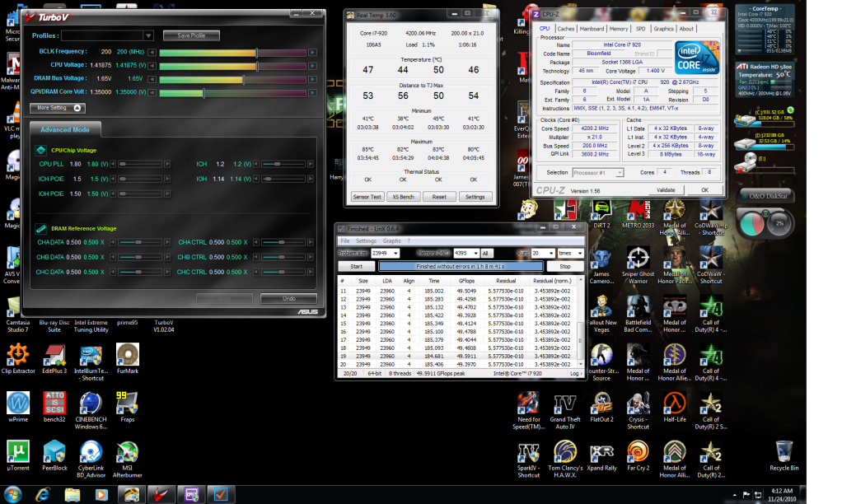Click the Stop button in LinX
The height and width of the screenshot is (504, 842).
click(x=565, y=266)
